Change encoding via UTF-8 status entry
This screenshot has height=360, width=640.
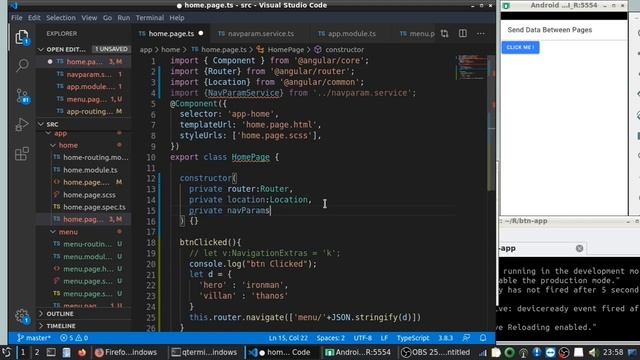[x=362, y=338]
